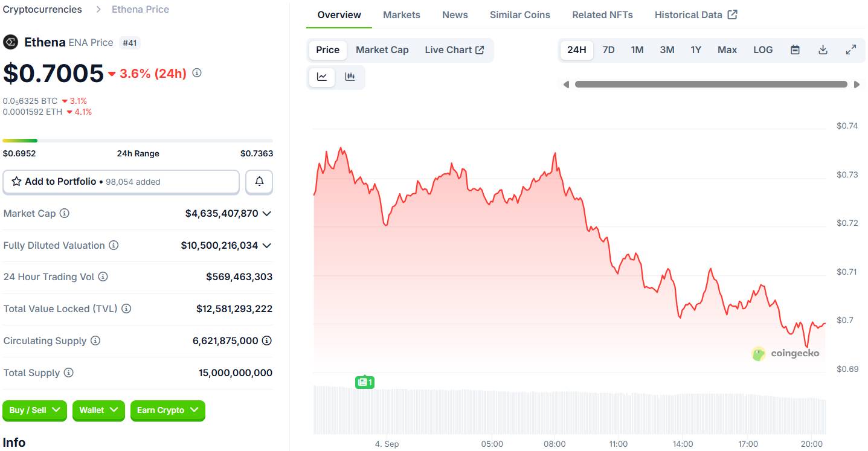868x451 pixels.
Task: Toggle Price chart mode
Action: pyautogui.click(x=328, y=50)
